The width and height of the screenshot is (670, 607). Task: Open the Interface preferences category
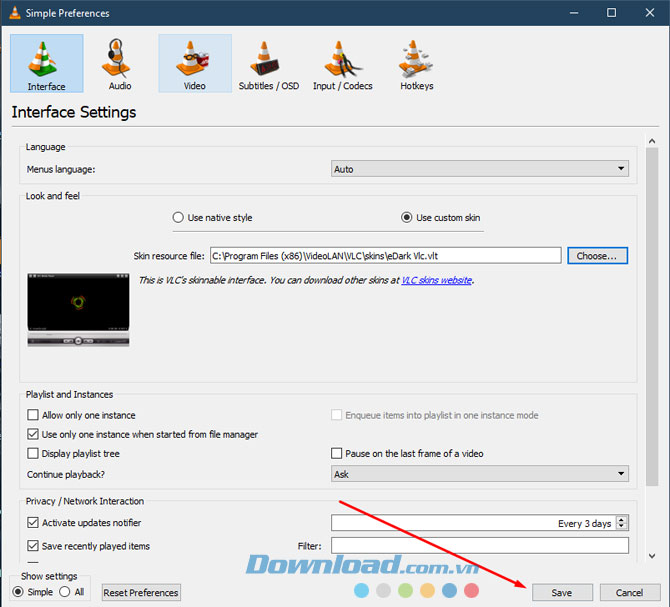pyautogui.click(x=47, y=64)
